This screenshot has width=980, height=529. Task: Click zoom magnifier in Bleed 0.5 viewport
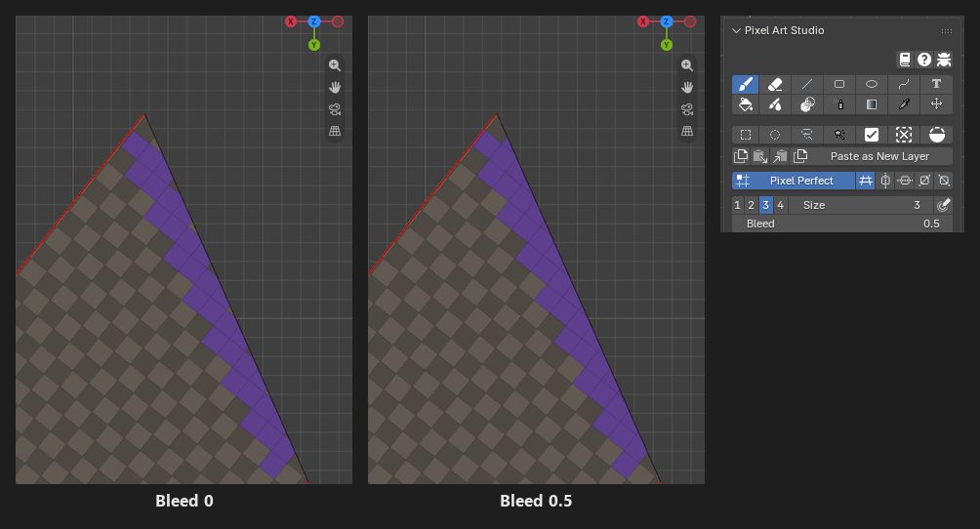687,65
